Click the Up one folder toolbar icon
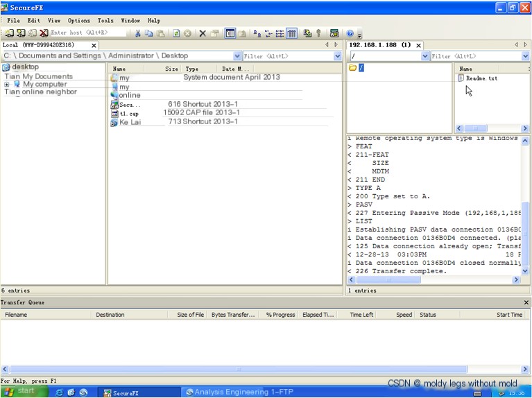Viewport: 532px width, 398px height. (x=242, y=33)
